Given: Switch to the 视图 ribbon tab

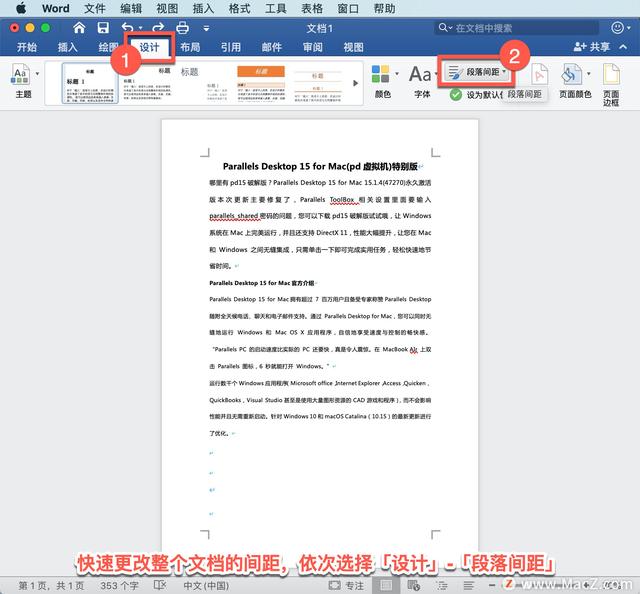Looking at the screenshot, I should pyautogui.click(x=353, y=47).
